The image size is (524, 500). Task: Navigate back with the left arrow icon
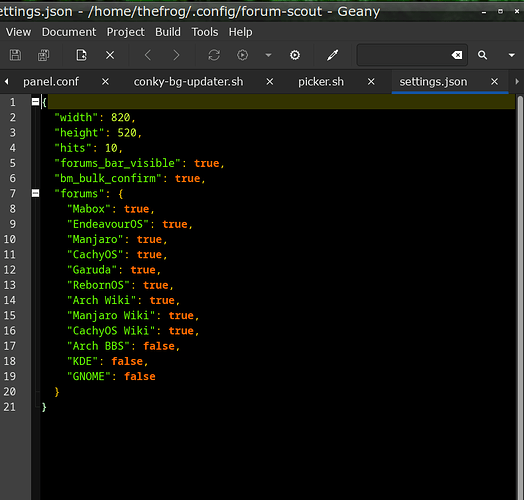tap(148, 55)
